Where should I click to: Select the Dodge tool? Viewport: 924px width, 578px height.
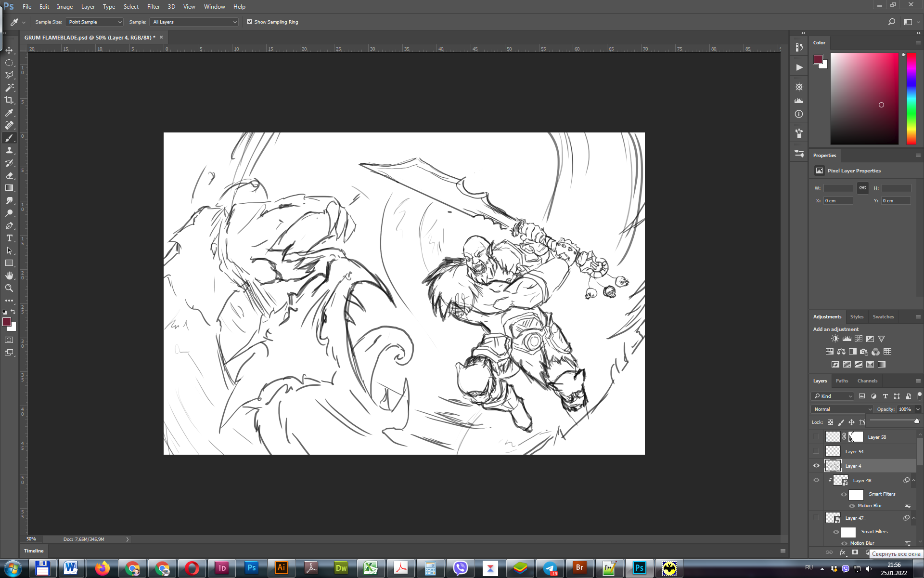[x=9, y=213]
